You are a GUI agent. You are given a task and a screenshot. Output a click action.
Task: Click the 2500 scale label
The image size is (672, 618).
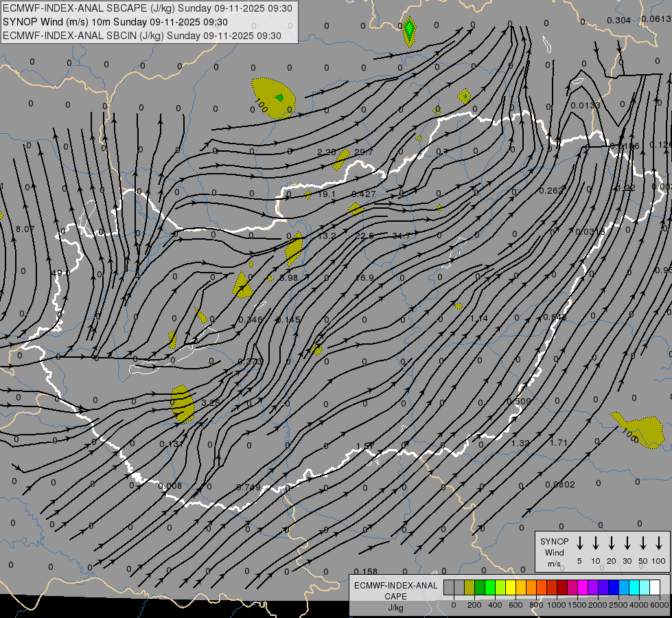[618, 605]
